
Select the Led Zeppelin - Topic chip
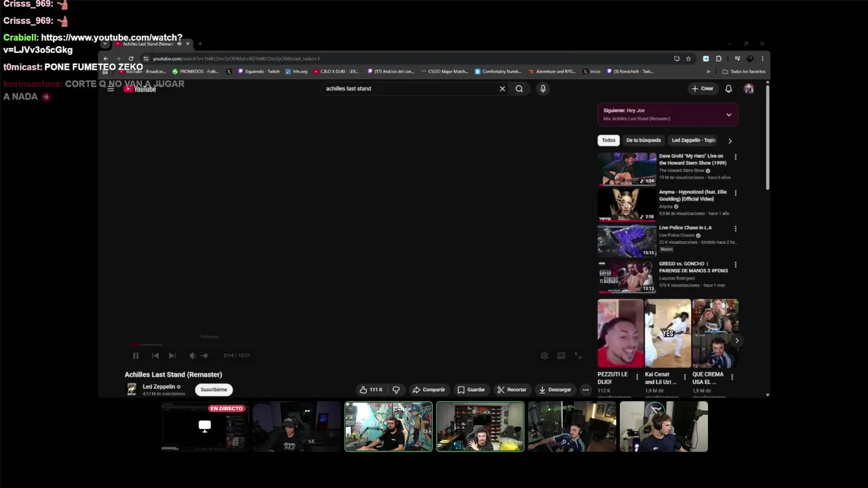694,140
